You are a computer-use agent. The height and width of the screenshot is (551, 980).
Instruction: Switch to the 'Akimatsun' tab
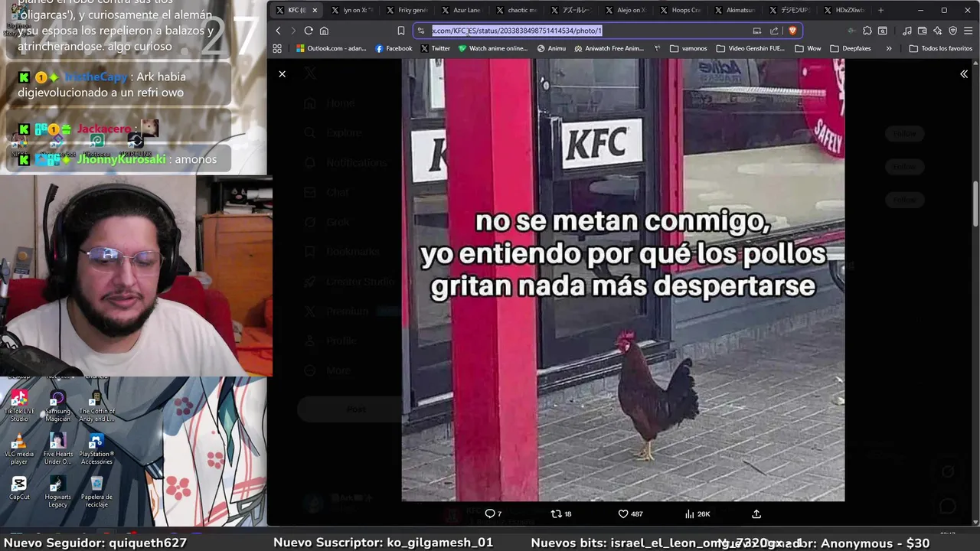point(734,10)
